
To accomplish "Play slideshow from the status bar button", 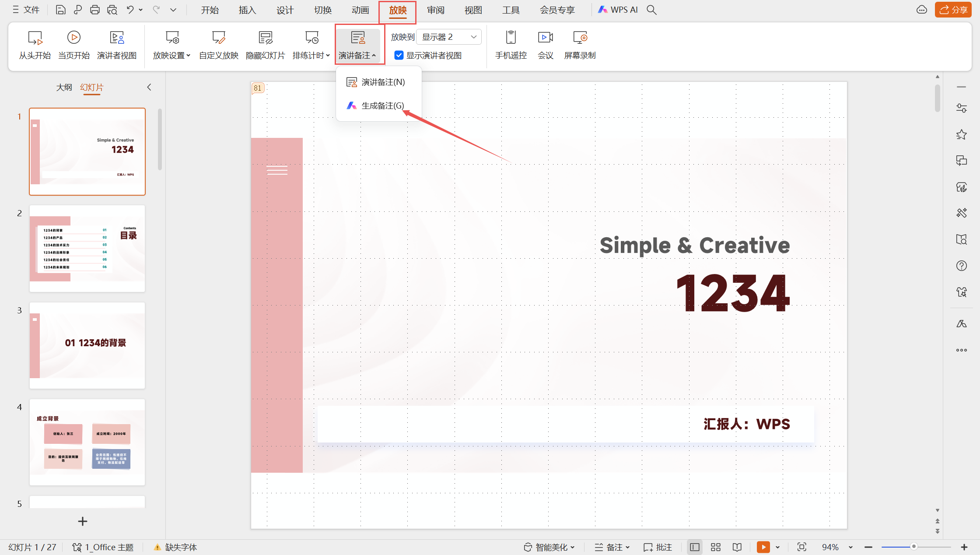I will [763, 547].
